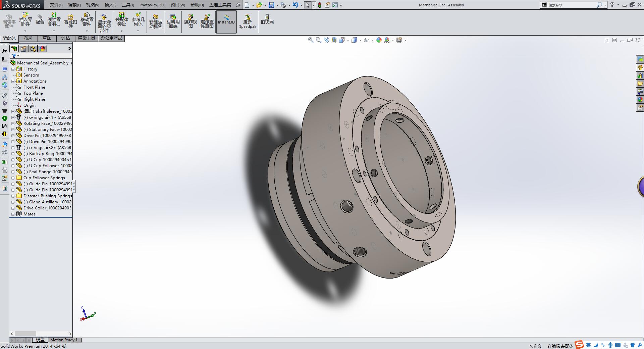Open Assembly Features (装配体特征) tool
644x349 pixels.
[122, 20]
